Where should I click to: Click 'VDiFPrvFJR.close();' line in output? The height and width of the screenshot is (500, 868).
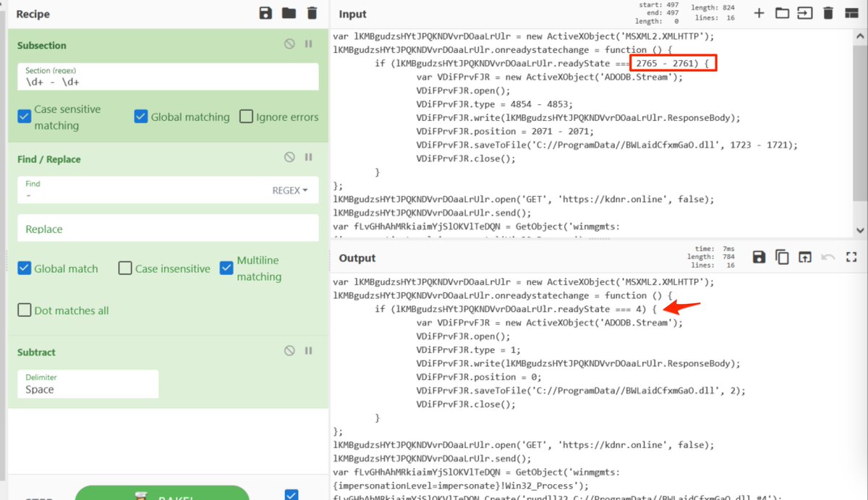click(467, 404)
